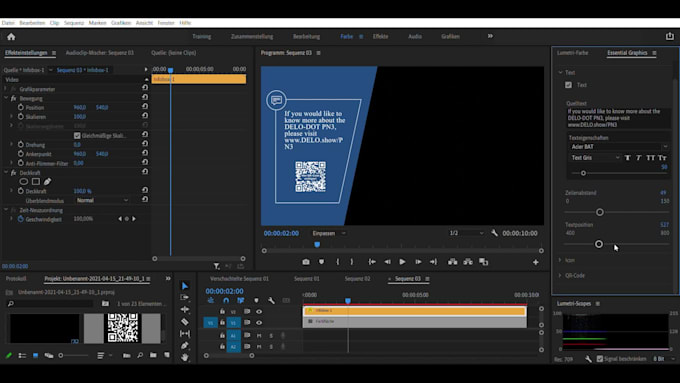The width and height of the screenshot is (680, 383).
Task: Open the button editor plus icon
Action: click(x=536, y=262)
